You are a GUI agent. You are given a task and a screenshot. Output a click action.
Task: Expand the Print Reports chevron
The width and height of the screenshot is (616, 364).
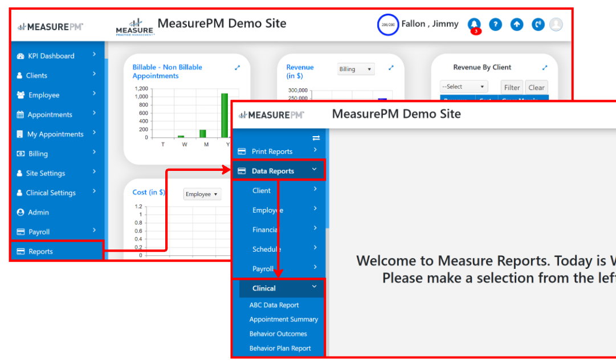[315, 150]
